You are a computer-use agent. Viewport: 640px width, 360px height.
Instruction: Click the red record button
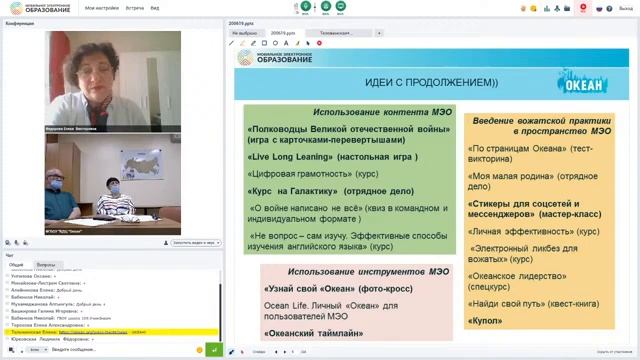[583, 7]
